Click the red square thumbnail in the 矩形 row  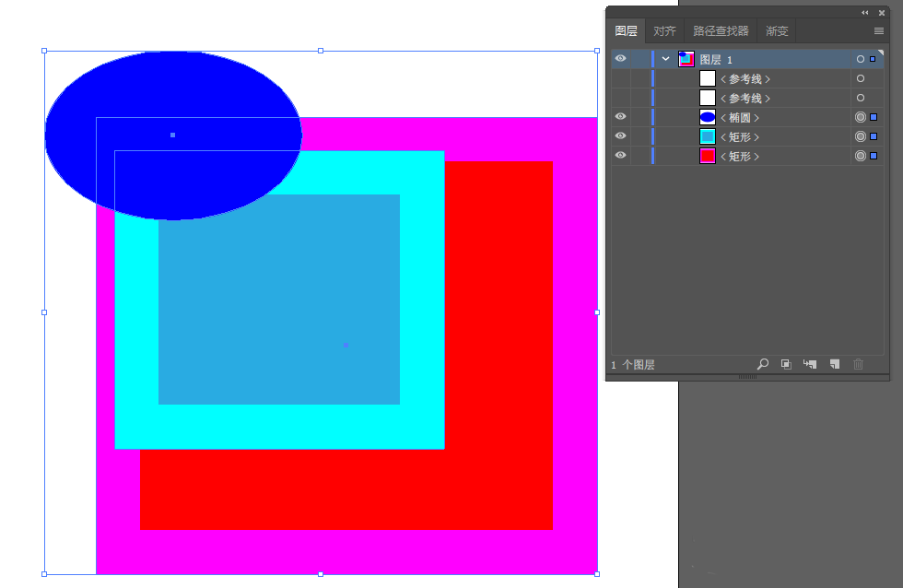click(x=708, y=156)
